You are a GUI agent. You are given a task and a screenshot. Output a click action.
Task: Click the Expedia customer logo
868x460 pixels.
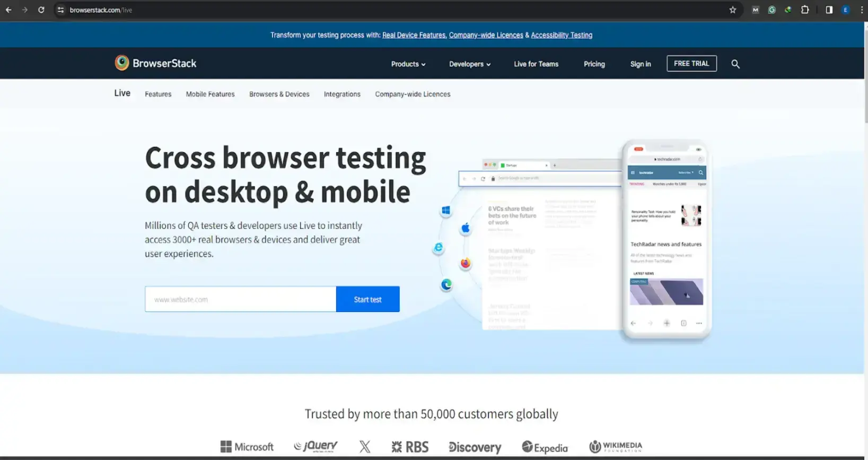pos(545,447)
